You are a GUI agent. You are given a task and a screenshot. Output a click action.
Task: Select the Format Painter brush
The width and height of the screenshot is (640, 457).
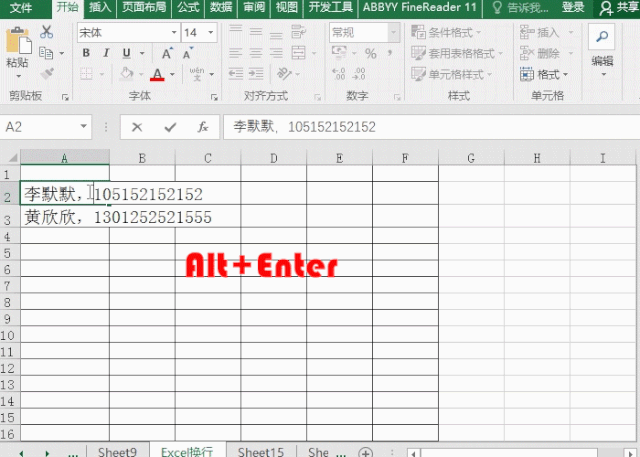pos(47,74)
